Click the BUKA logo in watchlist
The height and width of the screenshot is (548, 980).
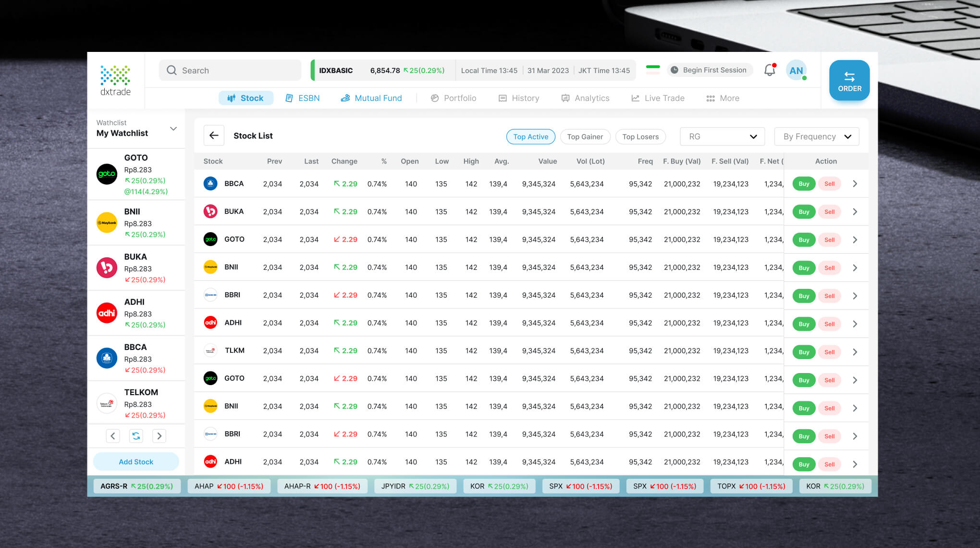click(x=107, y=268)
